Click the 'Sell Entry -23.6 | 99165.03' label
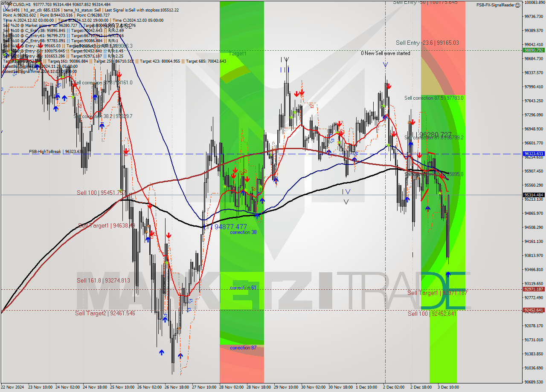The height and width of the screenshot is (392, 546). point(427,43)
